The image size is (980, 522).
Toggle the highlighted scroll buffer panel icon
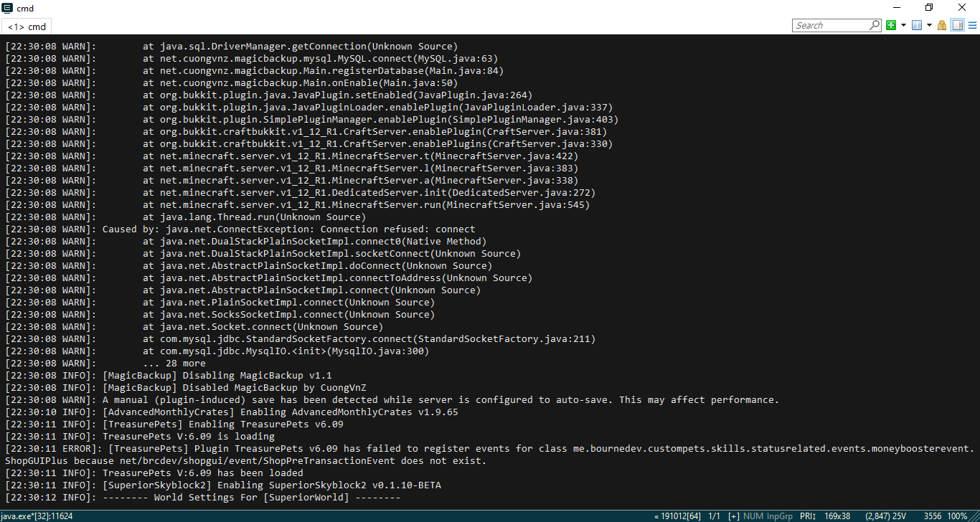point(957,25)
